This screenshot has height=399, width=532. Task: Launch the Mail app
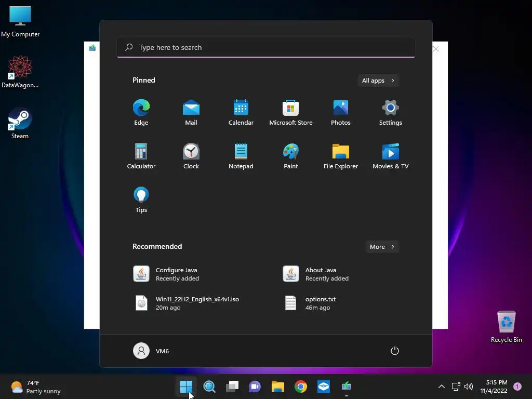pyautogui.click(x=191, y=112)
